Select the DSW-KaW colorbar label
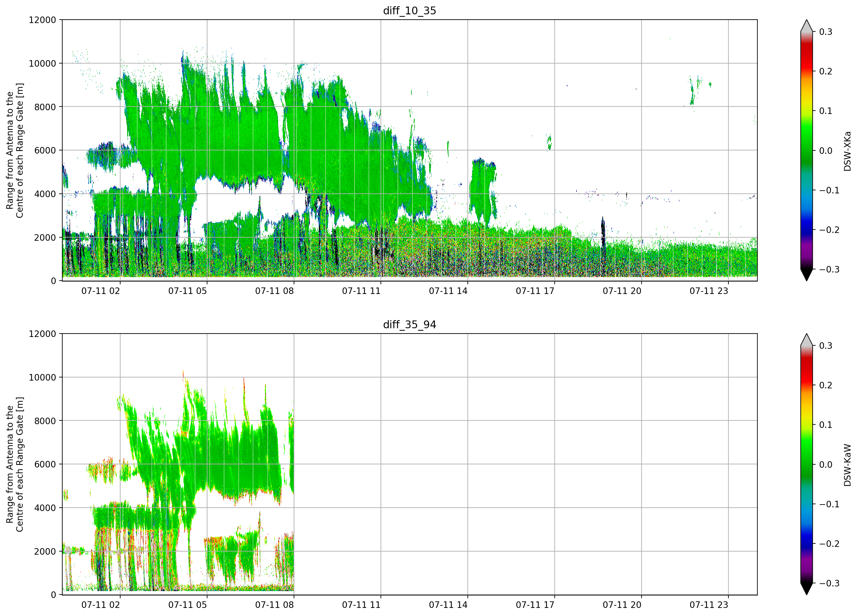 pos(847,465)
